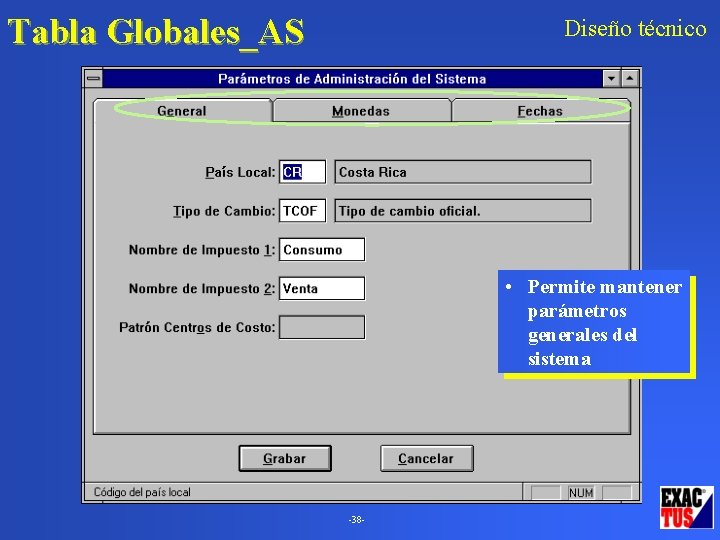Screen dimensions: 720x540
Task: Click the País Local label
Action: (240, 172)
